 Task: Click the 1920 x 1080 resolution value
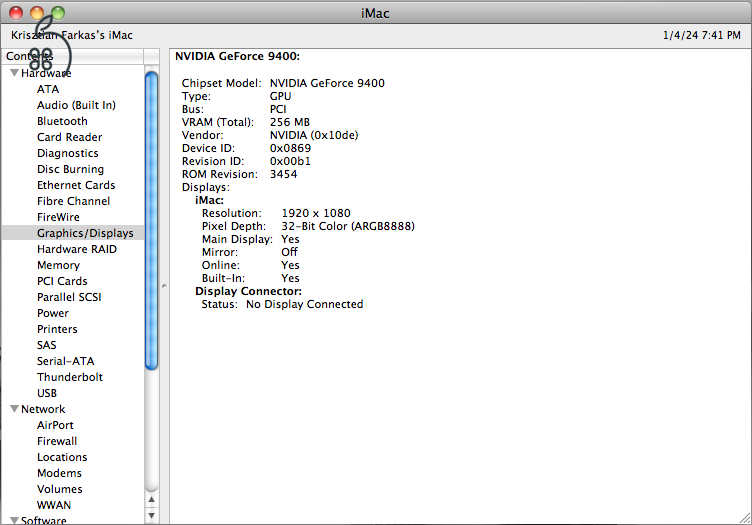[316, 213]
